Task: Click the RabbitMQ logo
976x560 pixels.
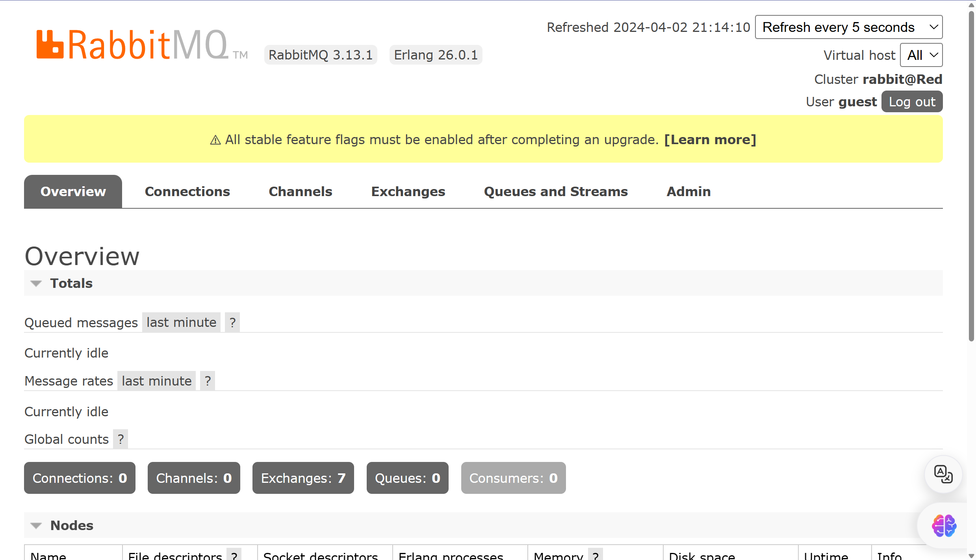Action: click(142, 45)
